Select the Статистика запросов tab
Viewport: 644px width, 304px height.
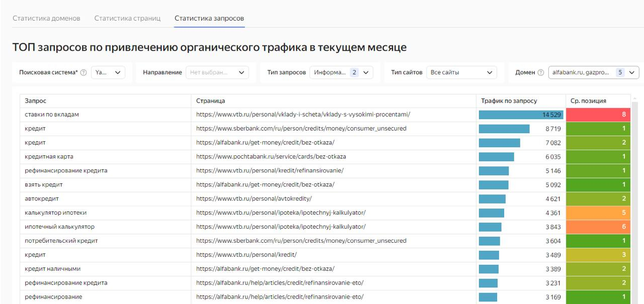[x=209, y=19]
